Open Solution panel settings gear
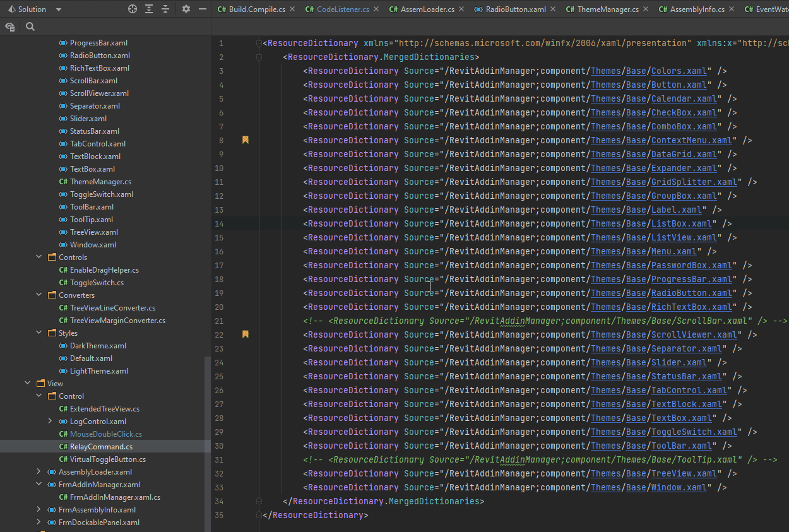This screenshot has height=532, width=789. (186, 9)
